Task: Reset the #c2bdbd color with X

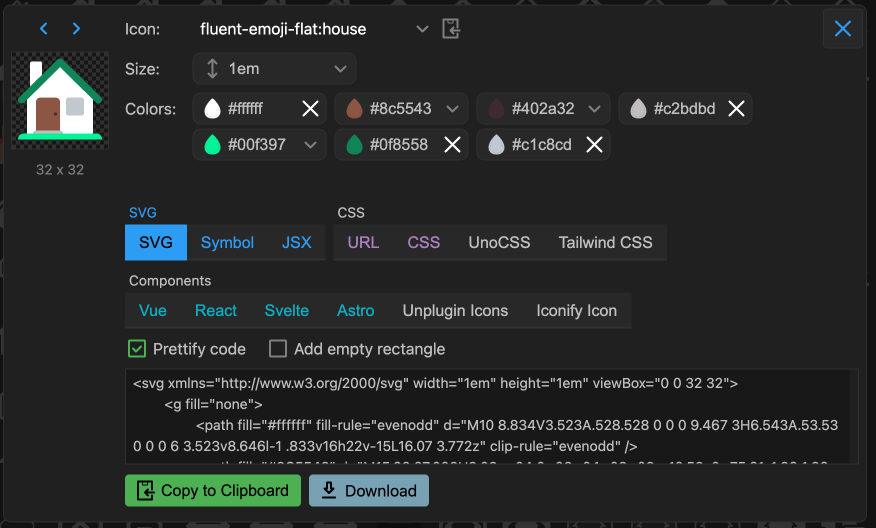Action: click(736, 109)
